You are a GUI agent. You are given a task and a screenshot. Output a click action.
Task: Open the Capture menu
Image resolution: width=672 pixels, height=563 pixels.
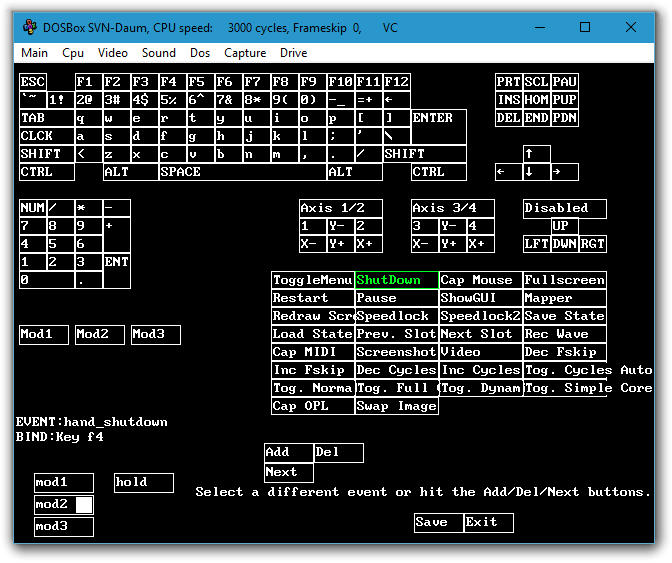click(245, 53)
